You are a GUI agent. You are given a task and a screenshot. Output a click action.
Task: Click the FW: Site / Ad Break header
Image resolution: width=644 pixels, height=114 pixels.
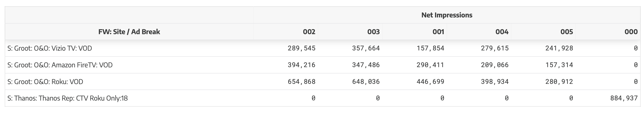(129, 32)
